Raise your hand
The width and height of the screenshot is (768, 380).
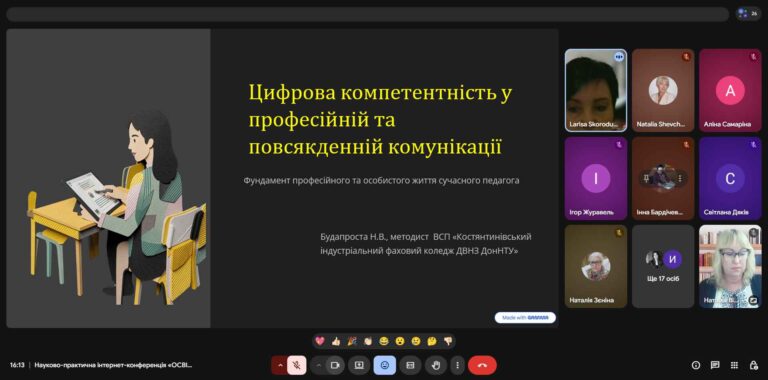[x=436, y=365]
